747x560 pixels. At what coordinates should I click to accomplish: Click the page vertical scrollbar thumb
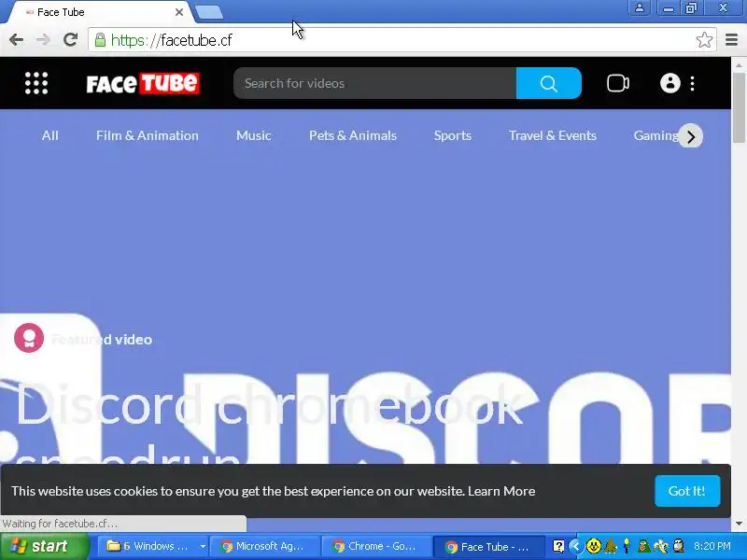point(739,107)
